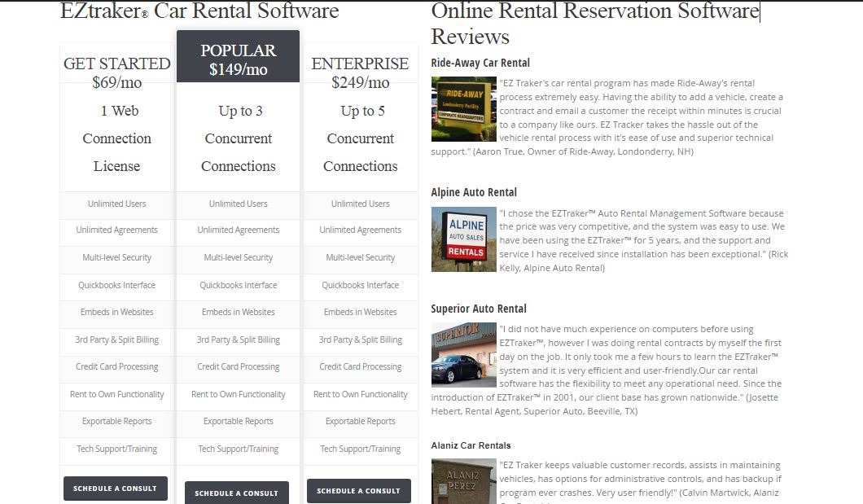The width and height of the screenshot is (863, 504).
Task: Open the Ride-Away sign thumbnail image
Action: coord(463,109)
